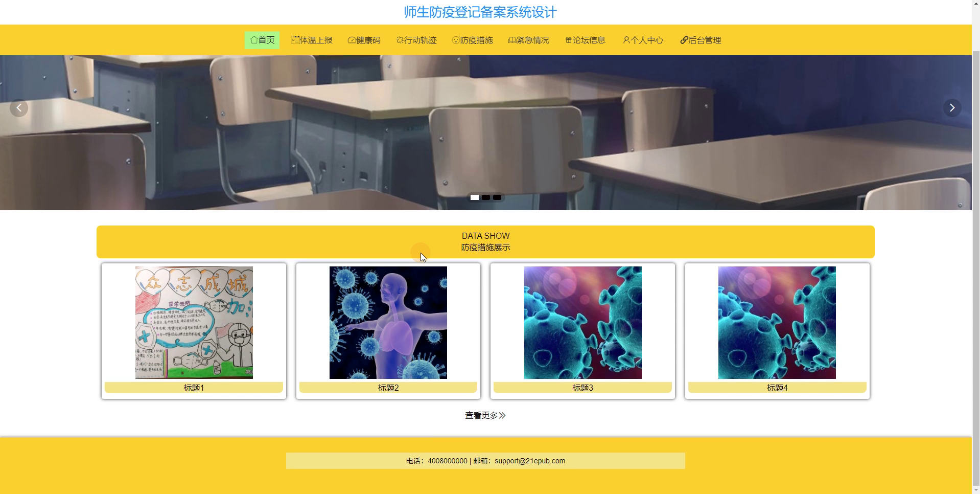Open the 标题3 coronavirus thumbnail

[x=583, y=323]
